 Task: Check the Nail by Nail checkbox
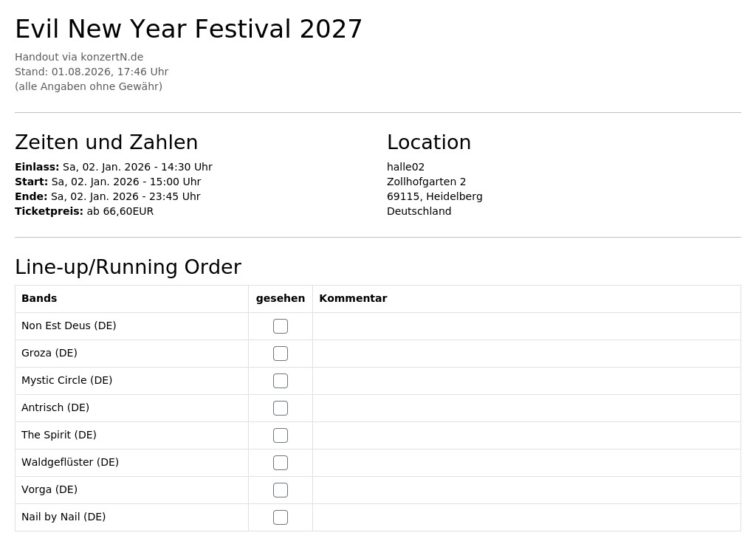click(280, 517)
